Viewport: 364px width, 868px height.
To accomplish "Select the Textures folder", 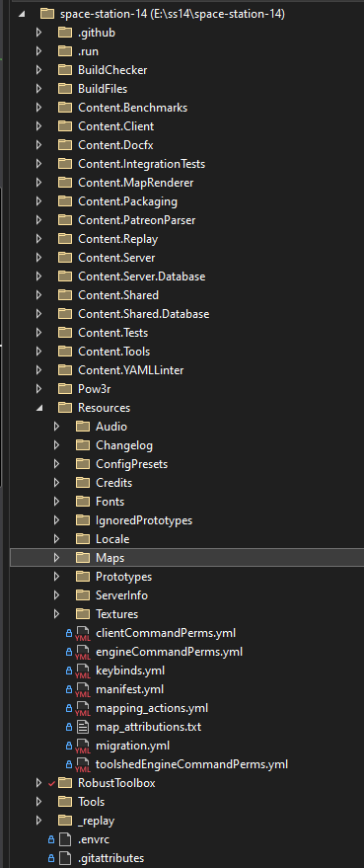I will (x=116, y=614).
